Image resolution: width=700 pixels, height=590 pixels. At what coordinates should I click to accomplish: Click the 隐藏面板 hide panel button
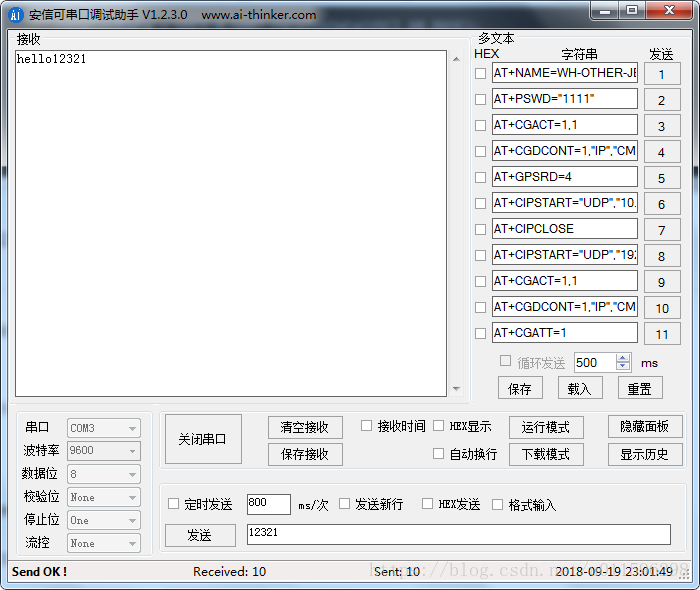click(645, 427)
